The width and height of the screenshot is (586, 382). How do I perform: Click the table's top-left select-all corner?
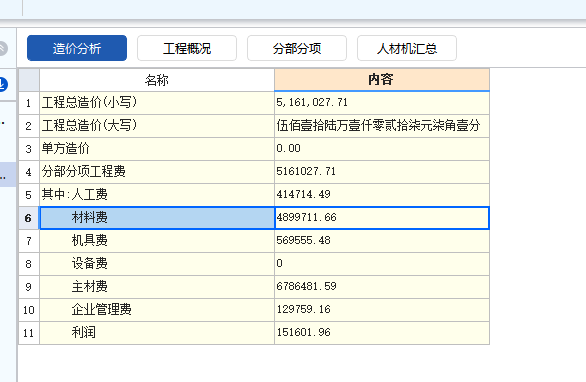[x=29, y=80]
